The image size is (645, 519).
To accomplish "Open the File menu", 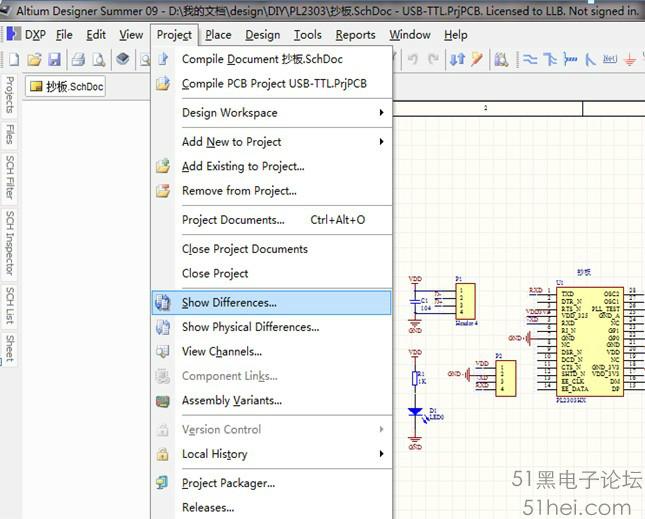I will [64, 35].
